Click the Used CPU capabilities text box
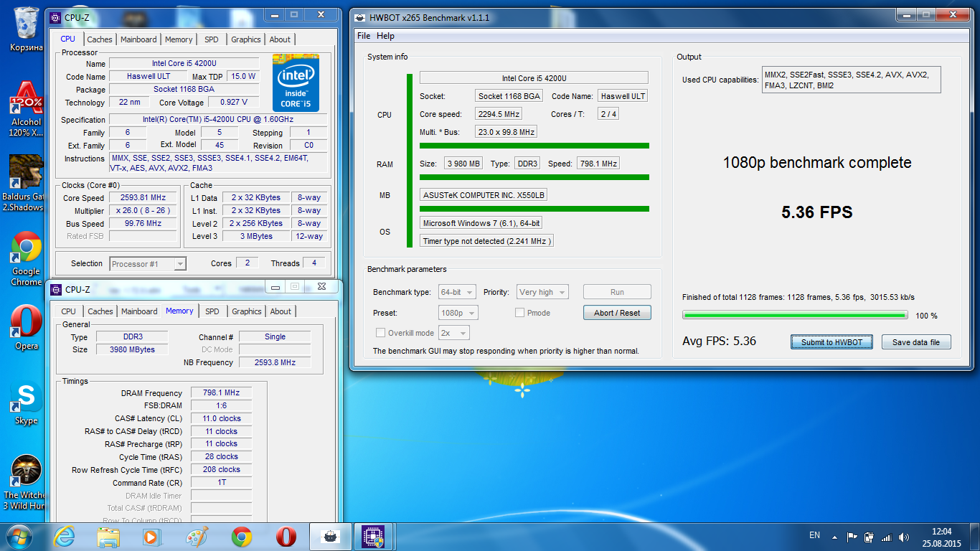This screenshot has width=980, height=551. (x=851, y=80)
